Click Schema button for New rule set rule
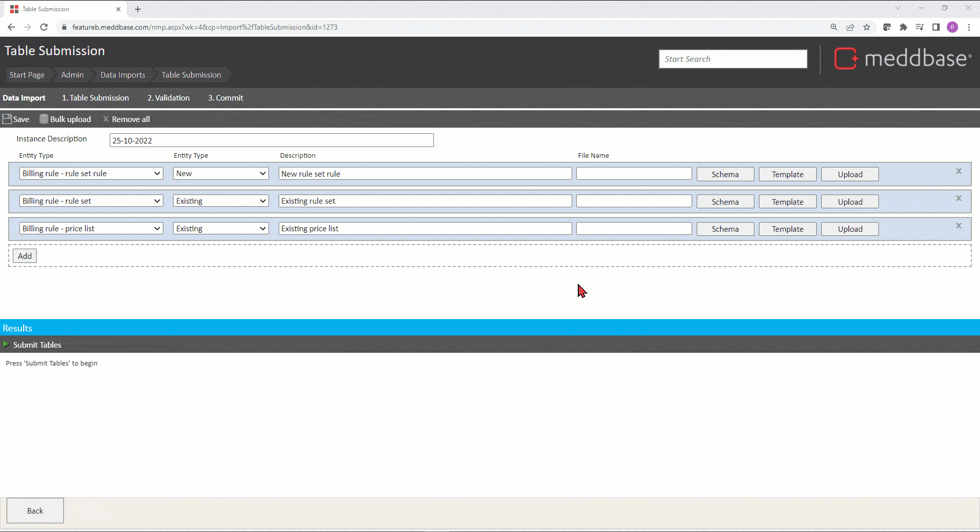Screen dimensions: 980x532 tap(725, 174)
